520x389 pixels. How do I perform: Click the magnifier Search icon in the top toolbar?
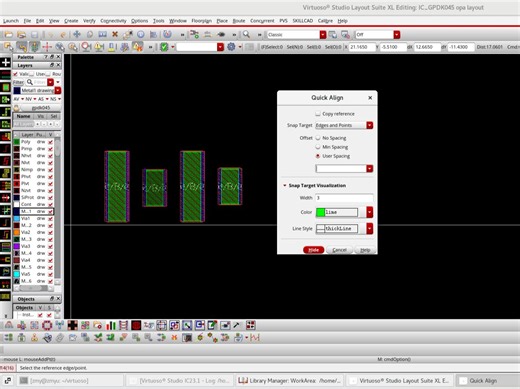point(246,34)
